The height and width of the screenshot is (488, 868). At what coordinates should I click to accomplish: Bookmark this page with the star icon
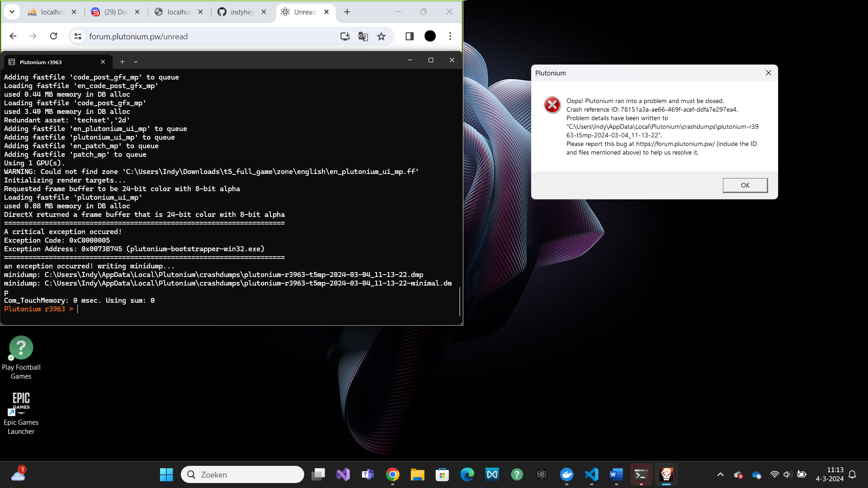point(382,36)
